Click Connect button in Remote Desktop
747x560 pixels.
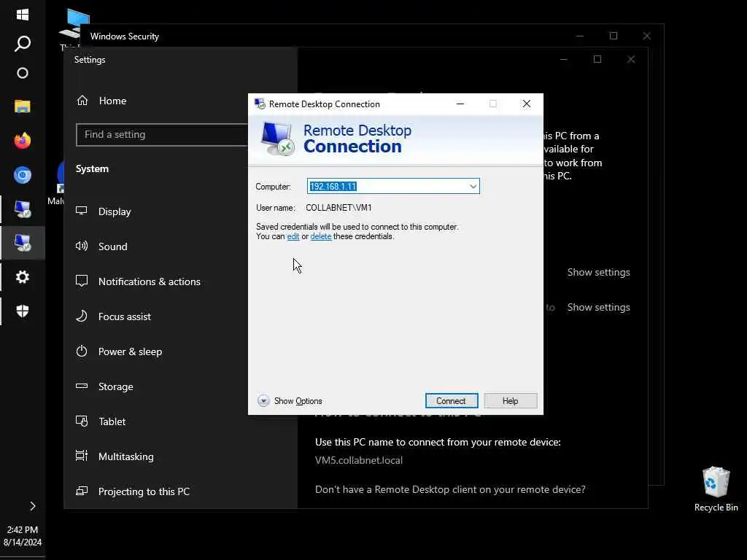[451, 401]
